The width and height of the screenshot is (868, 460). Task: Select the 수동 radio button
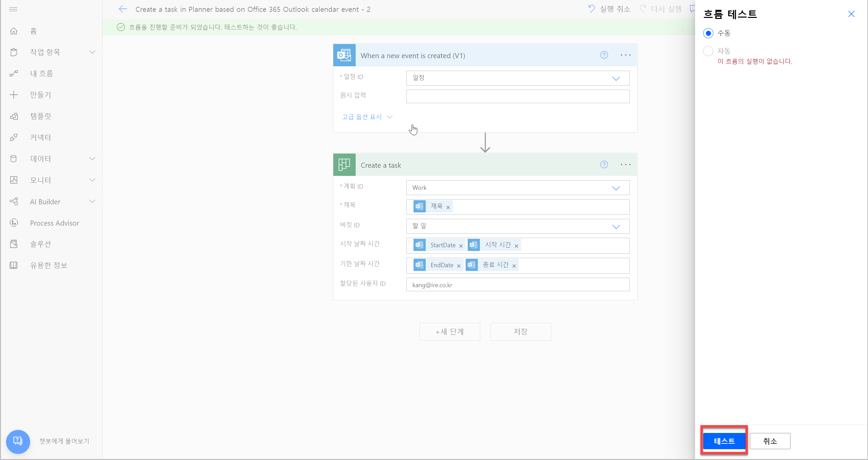point(708,33)
